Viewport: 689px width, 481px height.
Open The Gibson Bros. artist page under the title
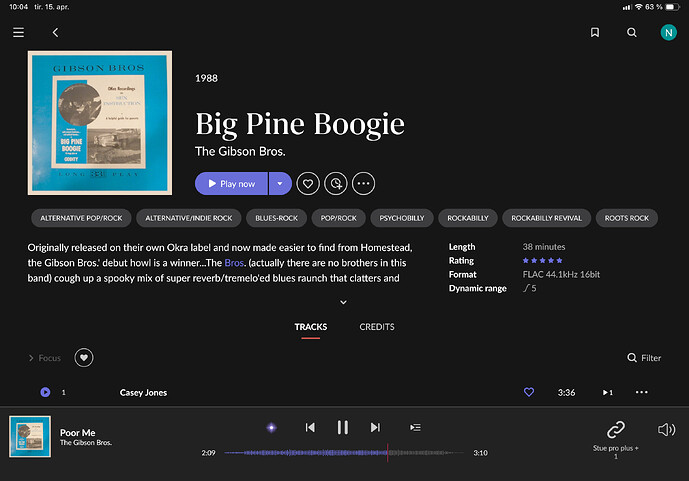240,152
